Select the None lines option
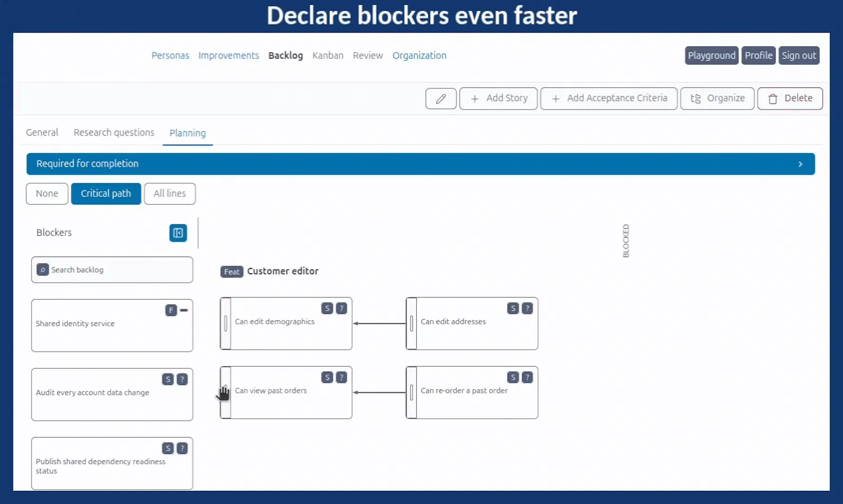This screenshot has width=843, height=504. coord(47,194)
